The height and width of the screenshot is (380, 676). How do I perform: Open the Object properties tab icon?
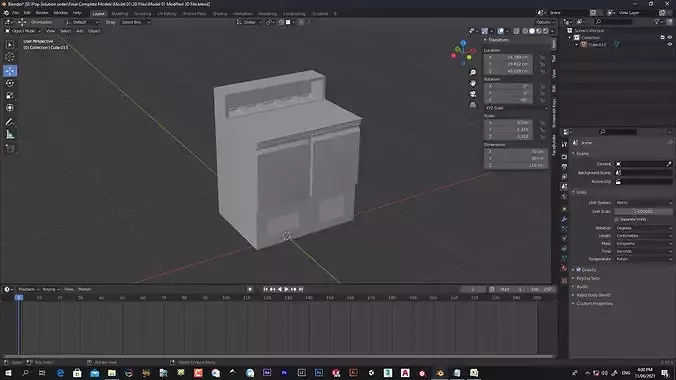564,209
